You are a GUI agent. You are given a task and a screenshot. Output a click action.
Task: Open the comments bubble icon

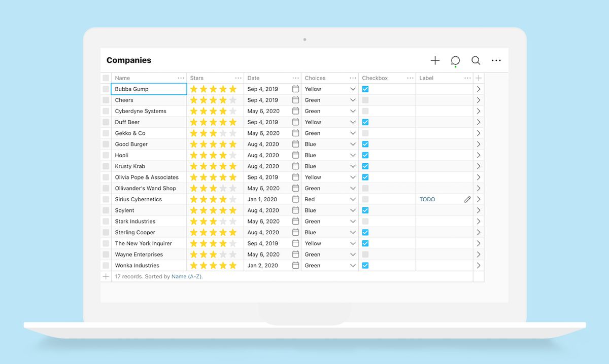[x=455, y=60]
